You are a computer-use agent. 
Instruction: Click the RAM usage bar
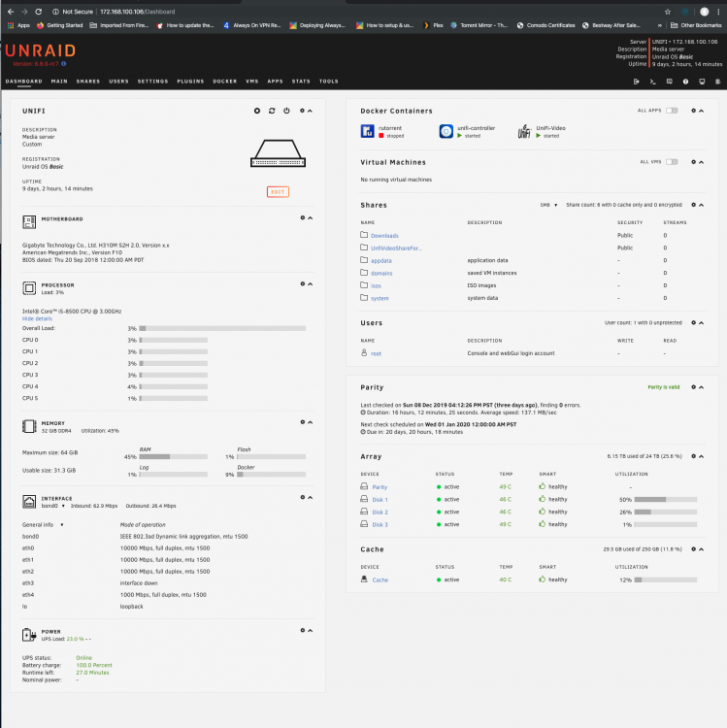point(173,457)
